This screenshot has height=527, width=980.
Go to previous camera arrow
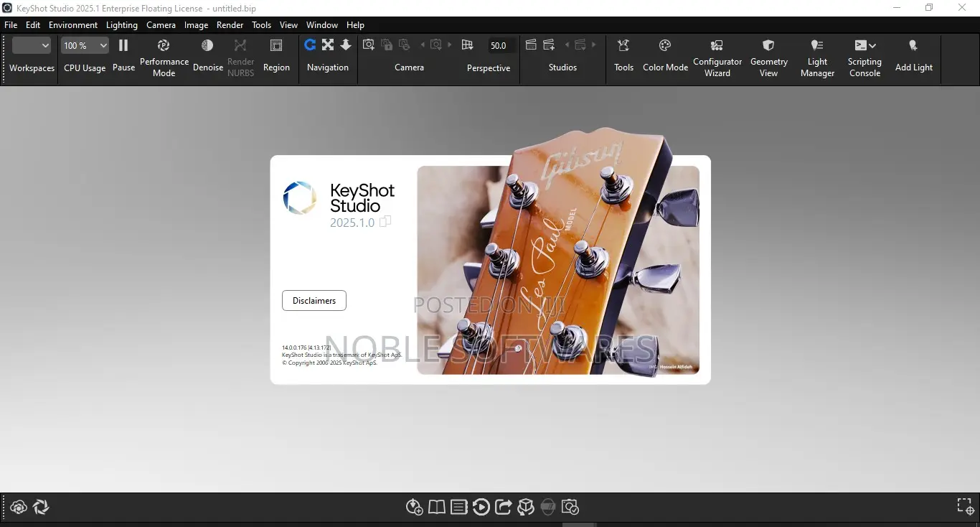[x=423, y=45]
